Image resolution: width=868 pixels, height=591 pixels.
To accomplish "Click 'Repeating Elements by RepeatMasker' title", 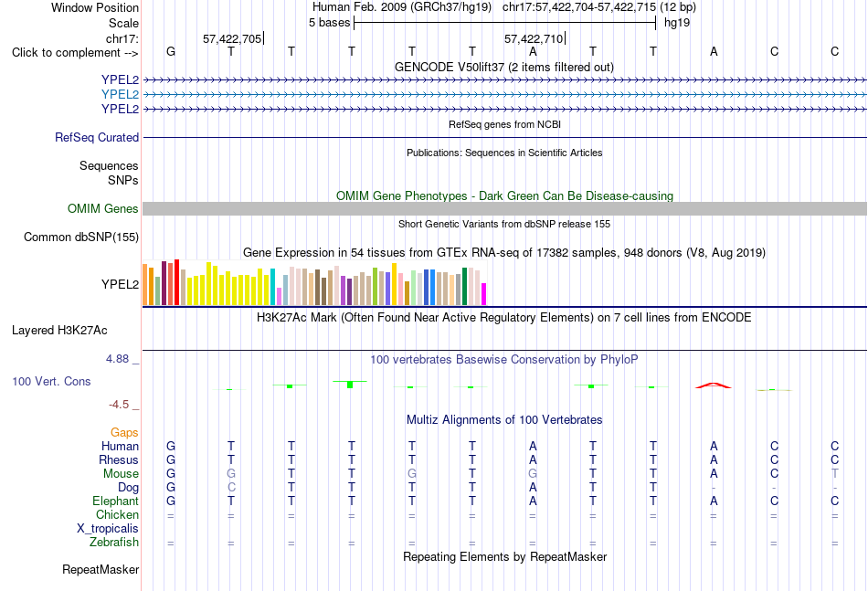I will 504,556.
